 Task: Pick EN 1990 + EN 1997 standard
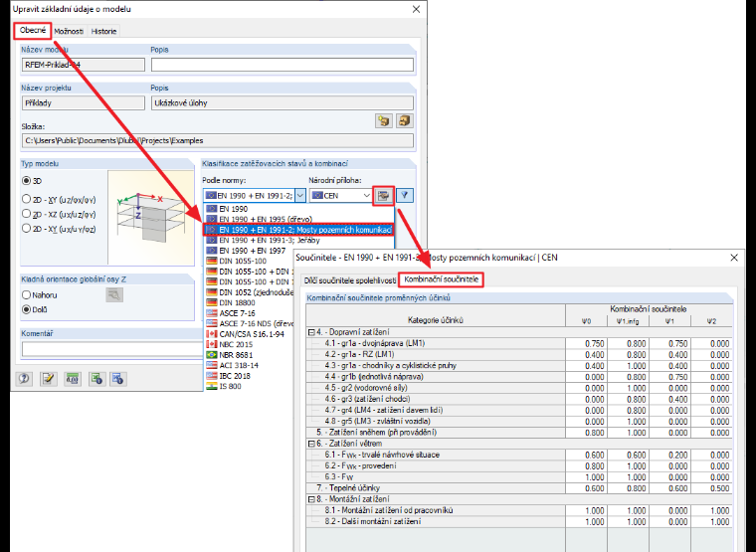(250, 251)
